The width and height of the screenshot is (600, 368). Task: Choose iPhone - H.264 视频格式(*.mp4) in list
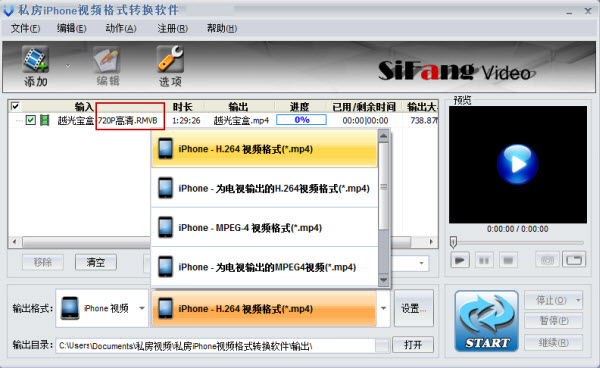pyautogui.click(x=264, y=149)
